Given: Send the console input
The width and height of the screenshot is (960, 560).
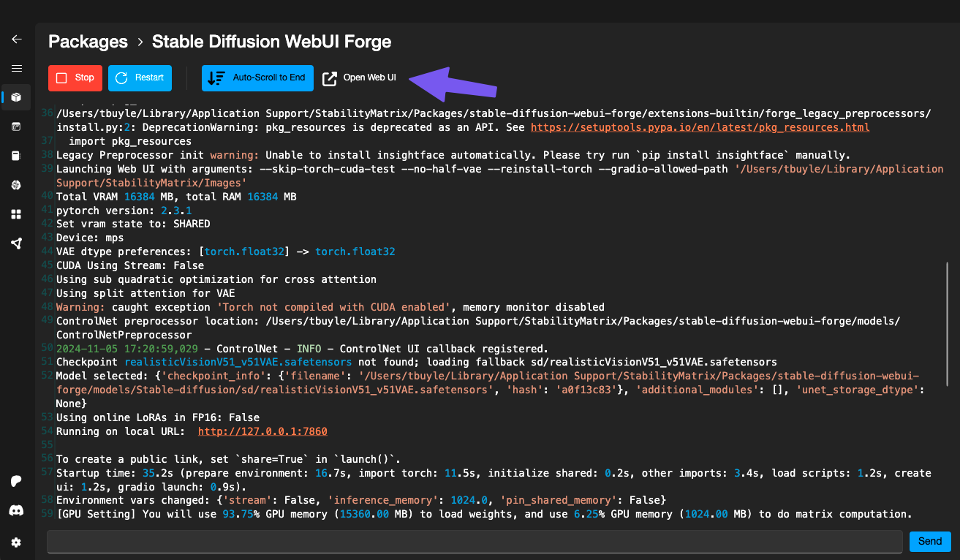Looking at the screenshot, I should pyautogui.click(x=930, y=542).
